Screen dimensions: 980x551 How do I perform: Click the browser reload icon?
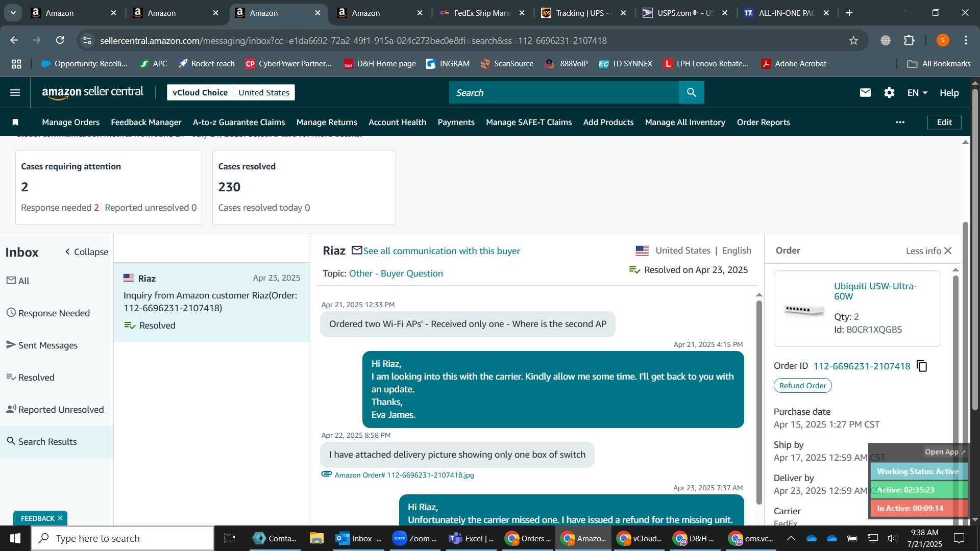[60, 40]
